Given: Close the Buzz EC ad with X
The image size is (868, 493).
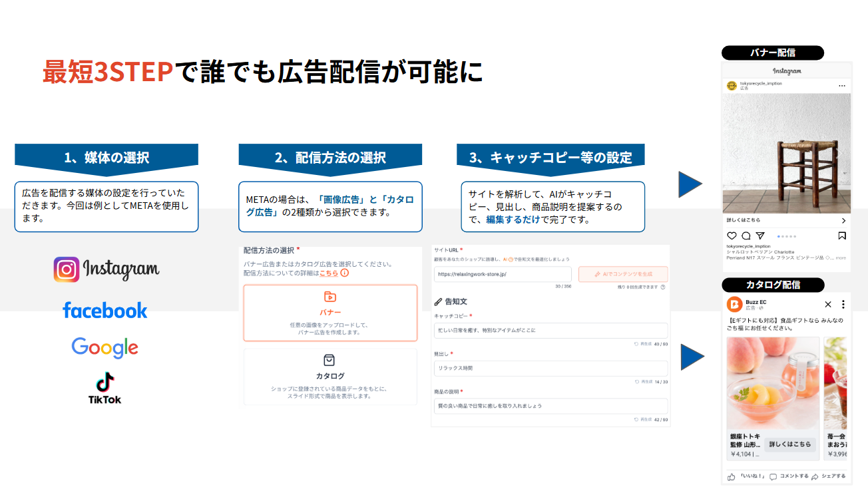Looking at the screenshot, I should point(828,304).
